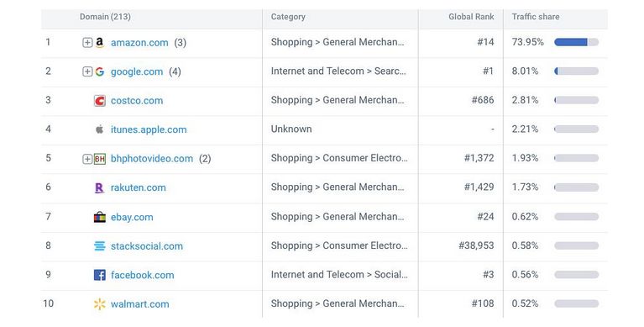Click the Costco favicon icon
The image size is (644, 327).
pyautogui.click(x=100, y=101)
